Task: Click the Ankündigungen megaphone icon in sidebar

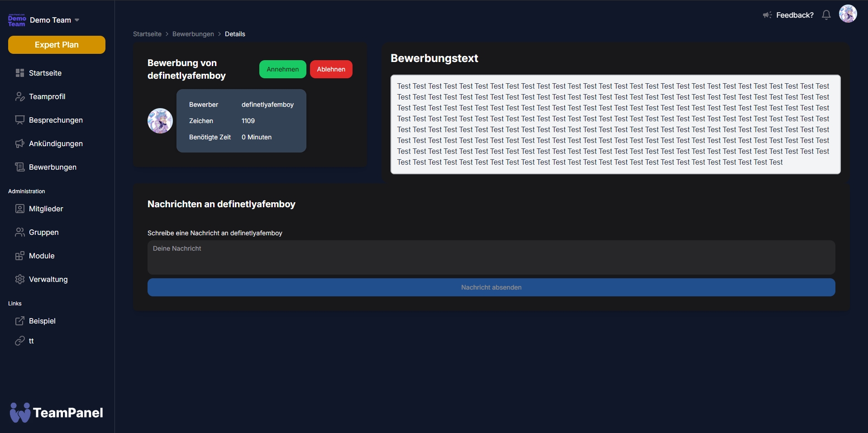Action: (20, 143)
